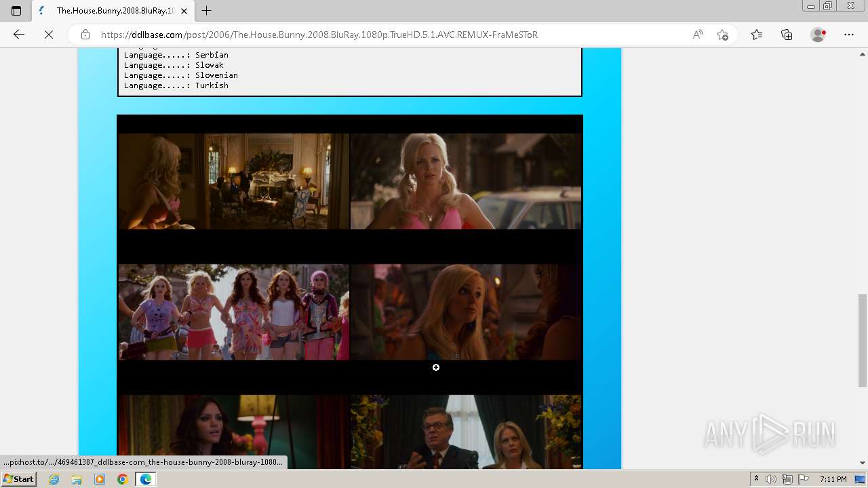Click the 7:11 PM system clock
Screen dimensions: 868x488
coord(833,479)
